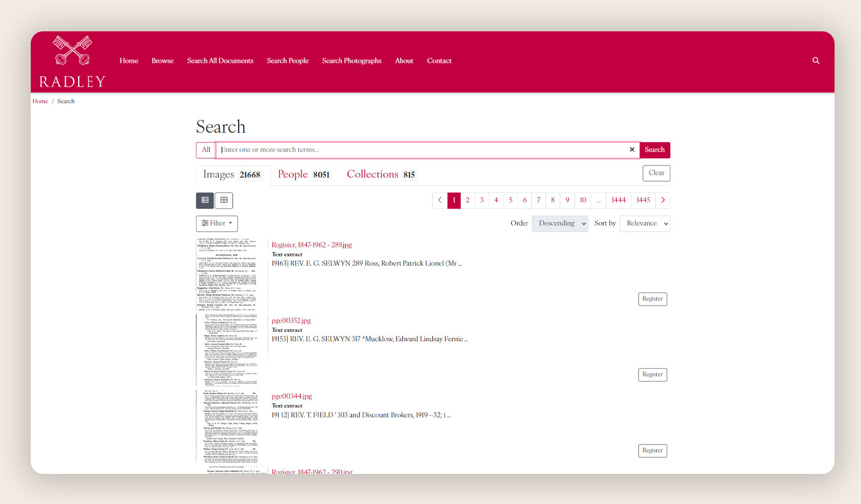Open the Sort by Relevance dropdown
Image resolution: width=861 pixels, height=504 pixels.
tap(645, 224)
